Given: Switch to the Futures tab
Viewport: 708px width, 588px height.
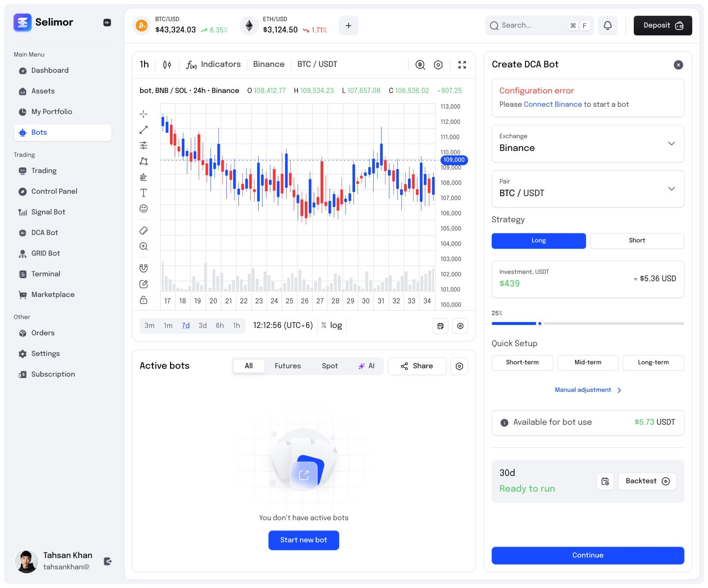Looking at the screenshot, I should [x=288, y=366].
